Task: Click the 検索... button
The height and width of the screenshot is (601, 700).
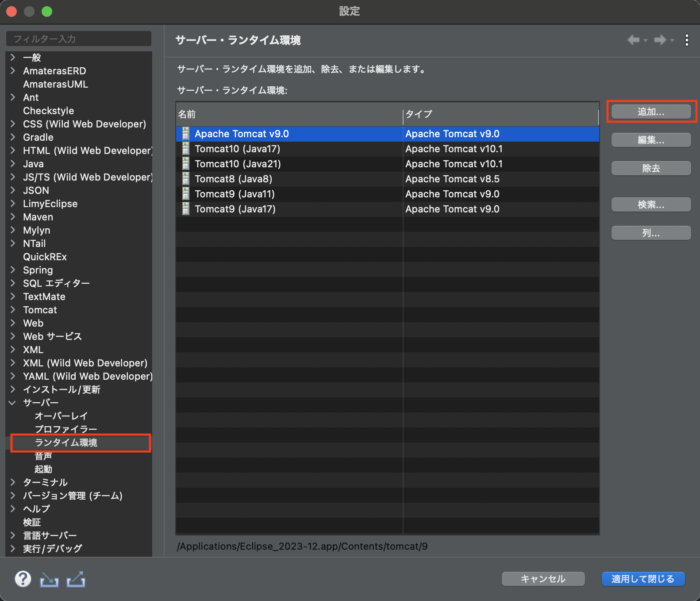Action: pos(651,204)
